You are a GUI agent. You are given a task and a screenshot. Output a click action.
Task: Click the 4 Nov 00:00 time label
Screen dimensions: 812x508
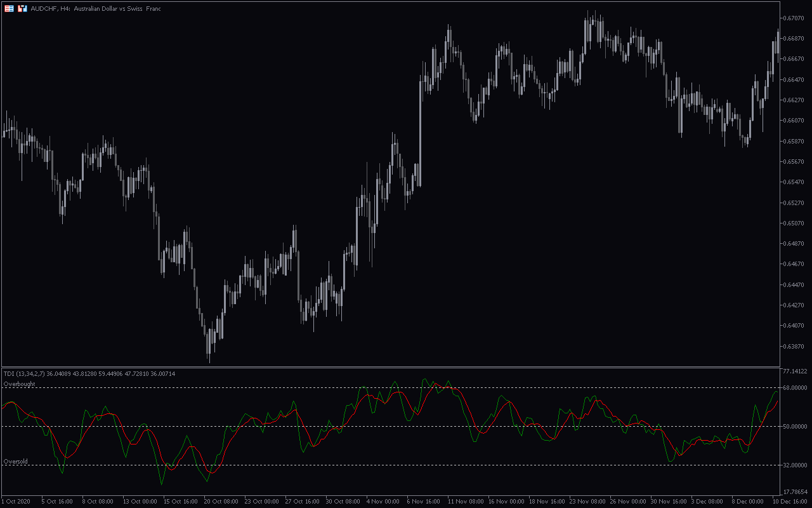(383, 502)
